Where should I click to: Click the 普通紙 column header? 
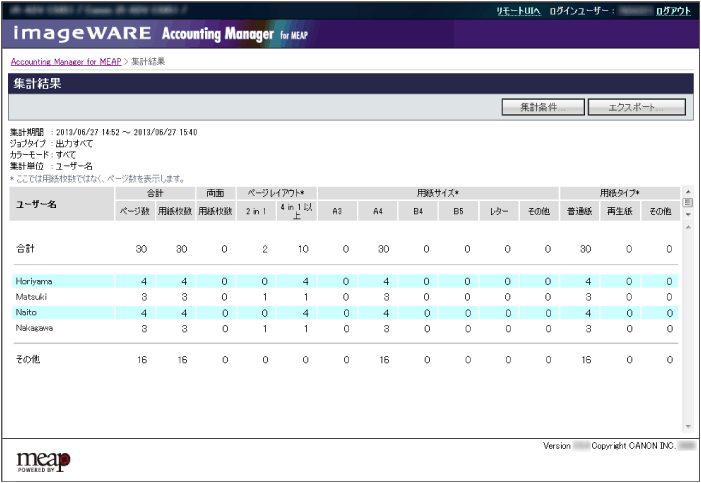[581, 211]
